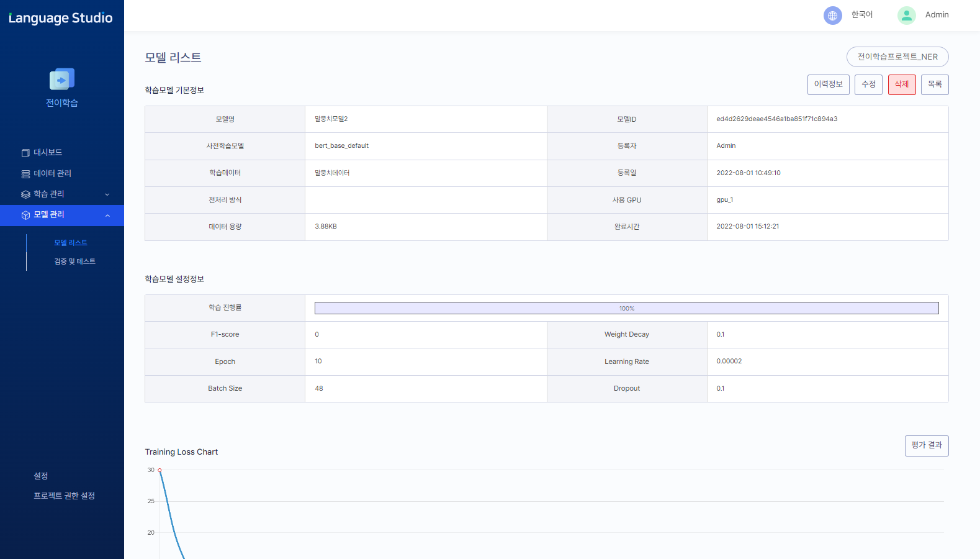Click the 수정 edit button

click(x=868, y=84)
